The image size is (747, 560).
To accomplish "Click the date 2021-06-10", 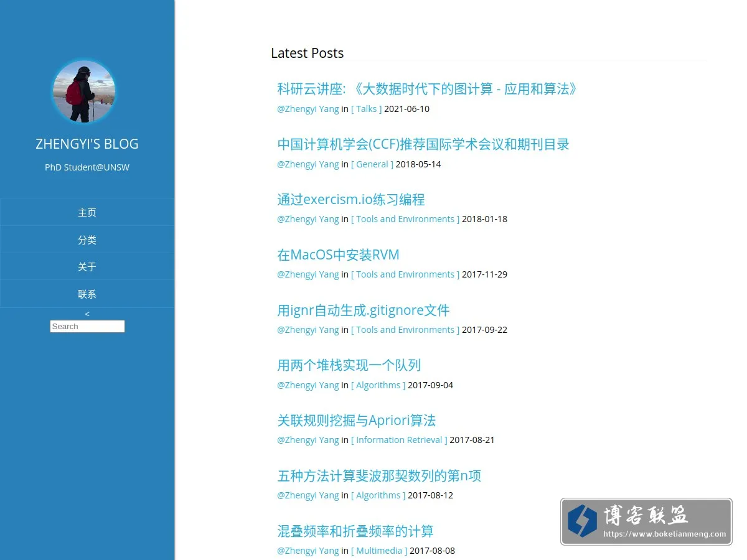I will [407, 109].
